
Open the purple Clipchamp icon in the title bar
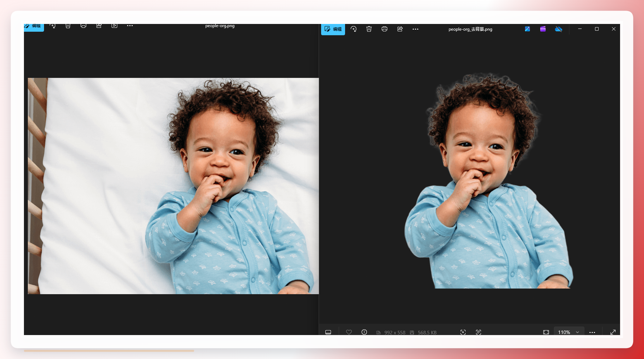coord(543,29)
